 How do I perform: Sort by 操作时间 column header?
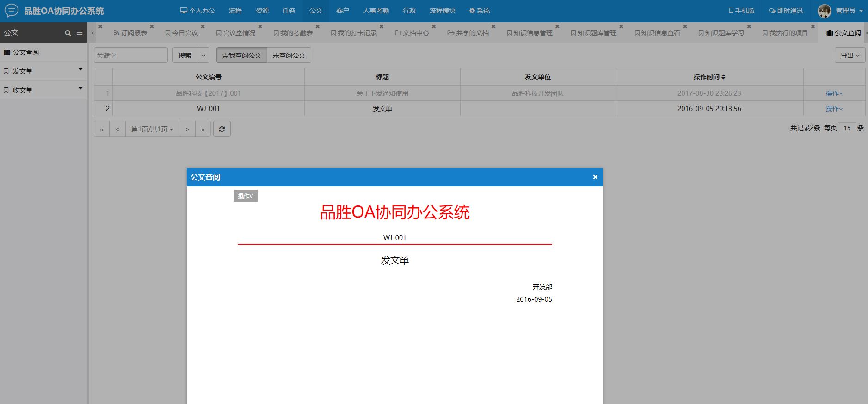[709, 77]
